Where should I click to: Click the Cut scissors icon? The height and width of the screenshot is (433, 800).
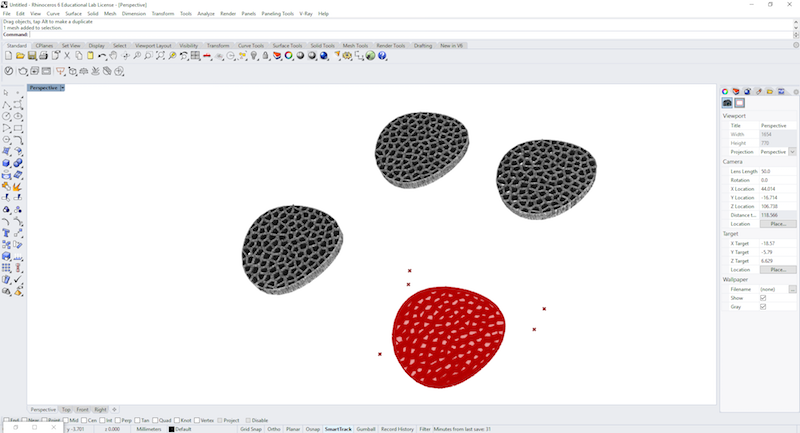click(x=67, y=56)
